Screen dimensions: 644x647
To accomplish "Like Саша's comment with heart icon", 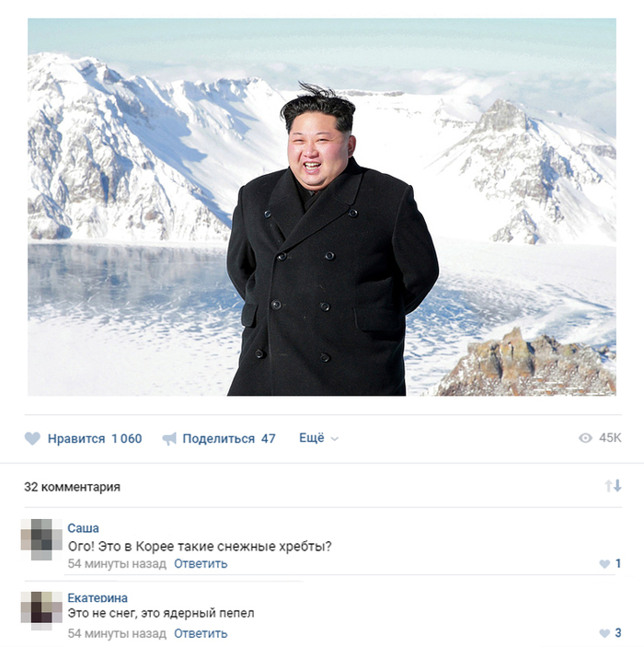I will (x=604, y=563).
